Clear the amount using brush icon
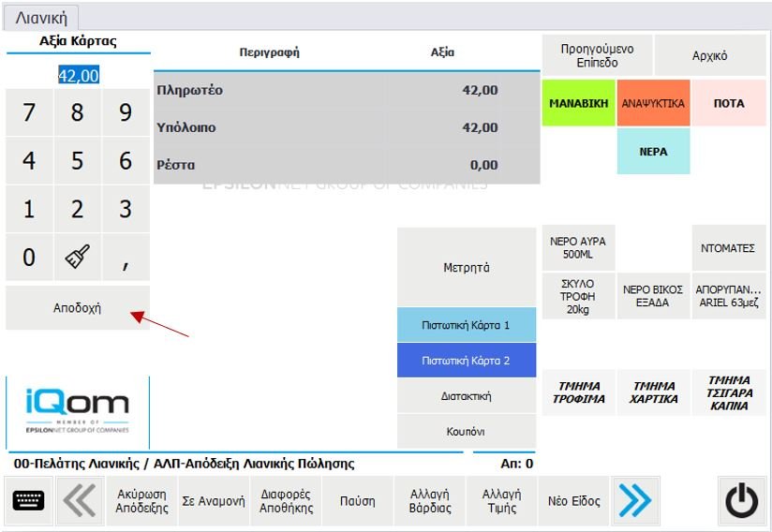This screenshot has height=532, width=772. coord(77,258)
